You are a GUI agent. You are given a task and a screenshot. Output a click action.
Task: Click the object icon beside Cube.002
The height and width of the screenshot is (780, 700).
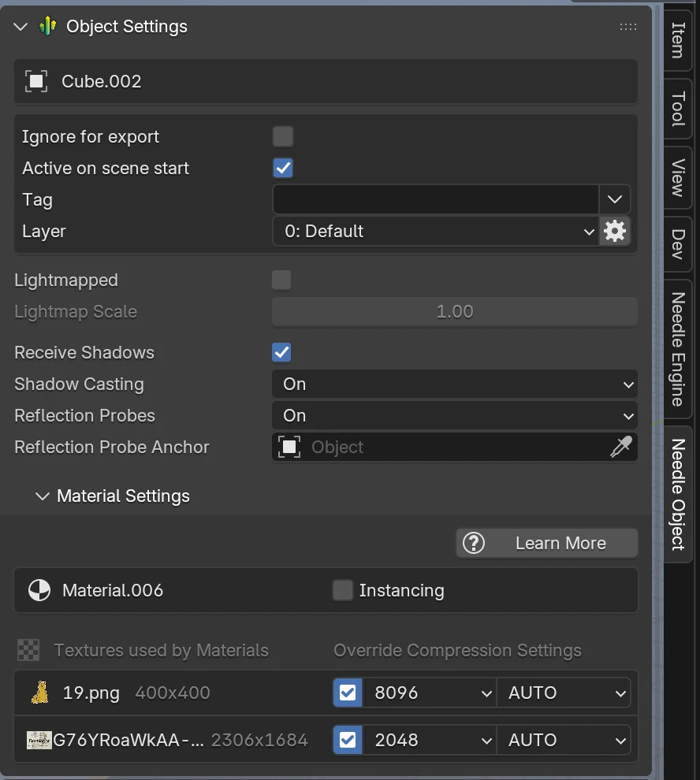37,81
